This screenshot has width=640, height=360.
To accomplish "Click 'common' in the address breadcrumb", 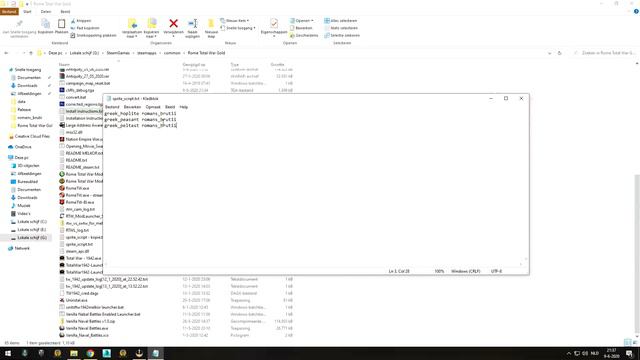I will tap(172, 53).
